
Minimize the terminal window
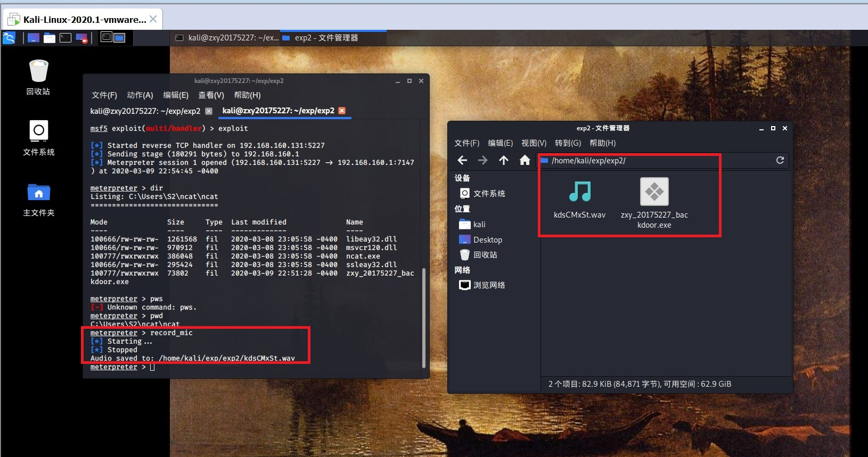(398, 81)
